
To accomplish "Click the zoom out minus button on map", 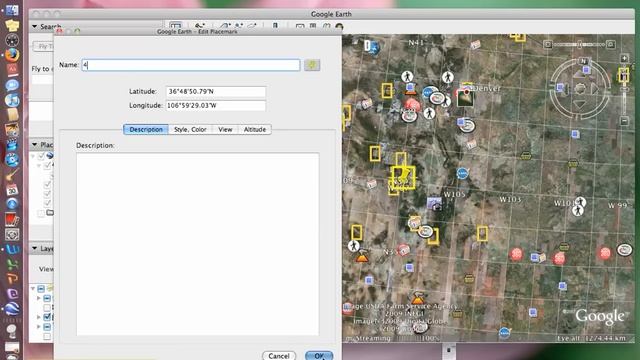I will click(624, 121).
